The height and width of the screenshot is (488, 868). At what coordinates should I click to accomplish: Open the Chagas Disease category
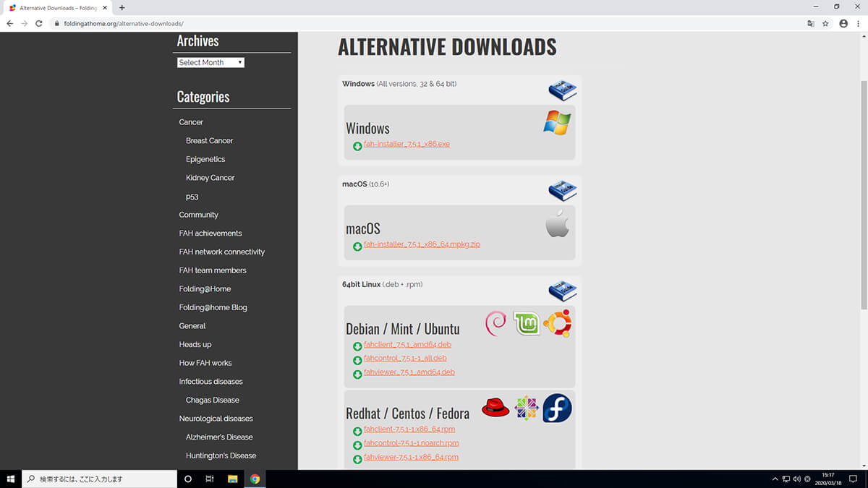coord(212,400)
